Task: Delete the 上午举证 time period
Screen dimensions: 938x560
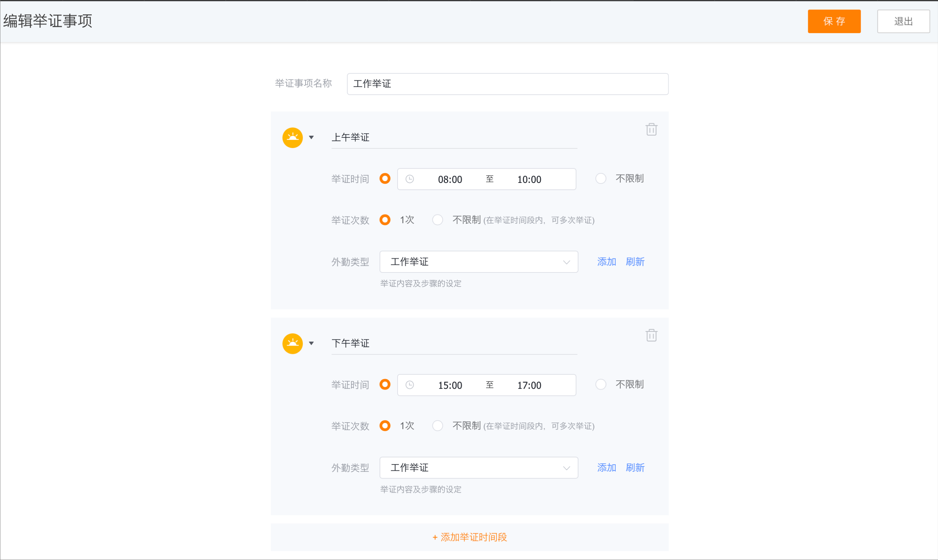Action: click(651, 130)
